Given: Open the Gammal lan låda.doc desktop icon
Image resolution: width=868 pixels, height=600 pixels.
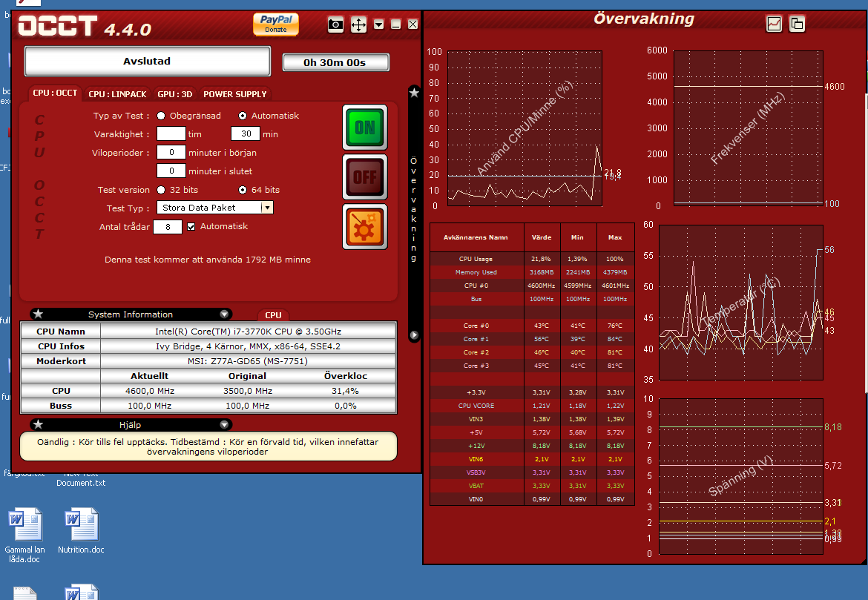Looking at the screenshot, I should click(25, 535).
